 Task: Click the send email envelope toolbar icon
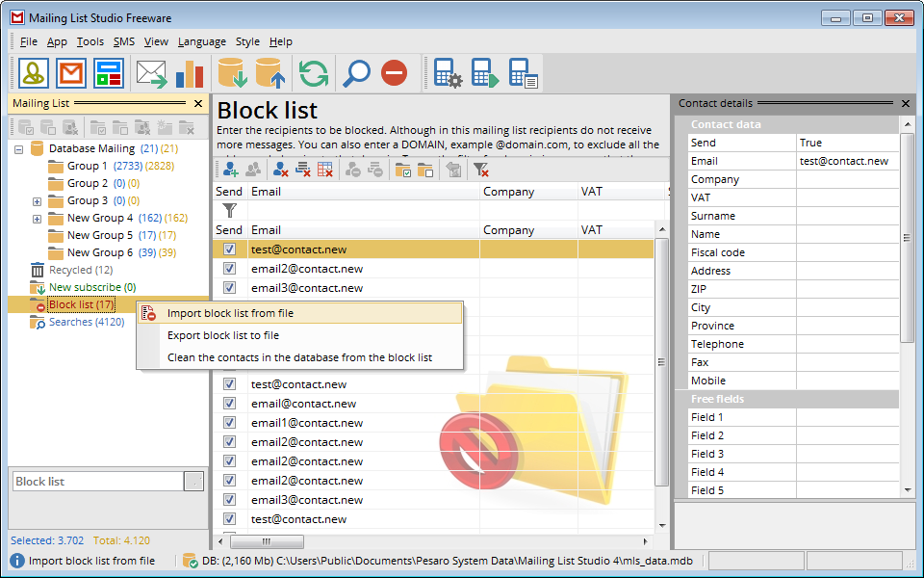click(151, 73)
